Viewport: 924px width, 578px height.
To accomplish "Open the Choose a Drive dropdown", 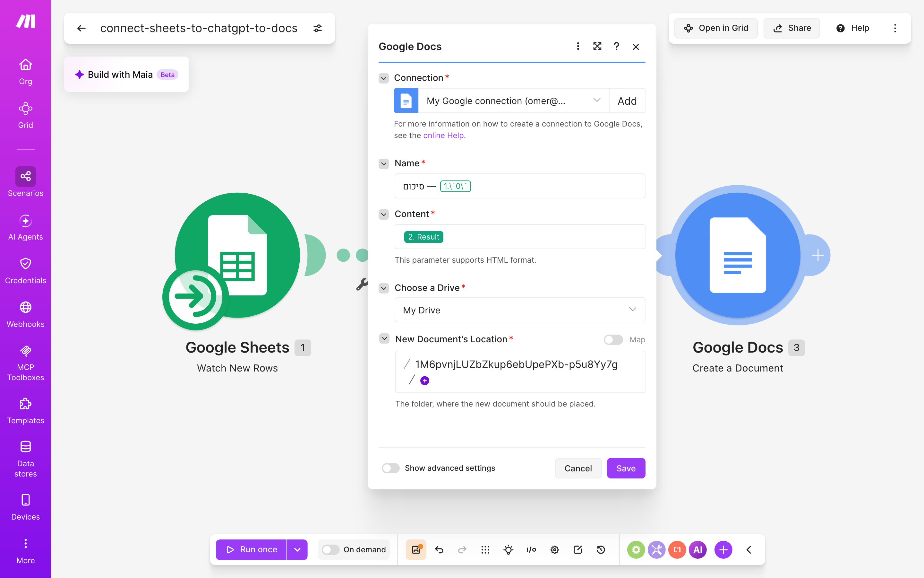I will tap(520, 310).
